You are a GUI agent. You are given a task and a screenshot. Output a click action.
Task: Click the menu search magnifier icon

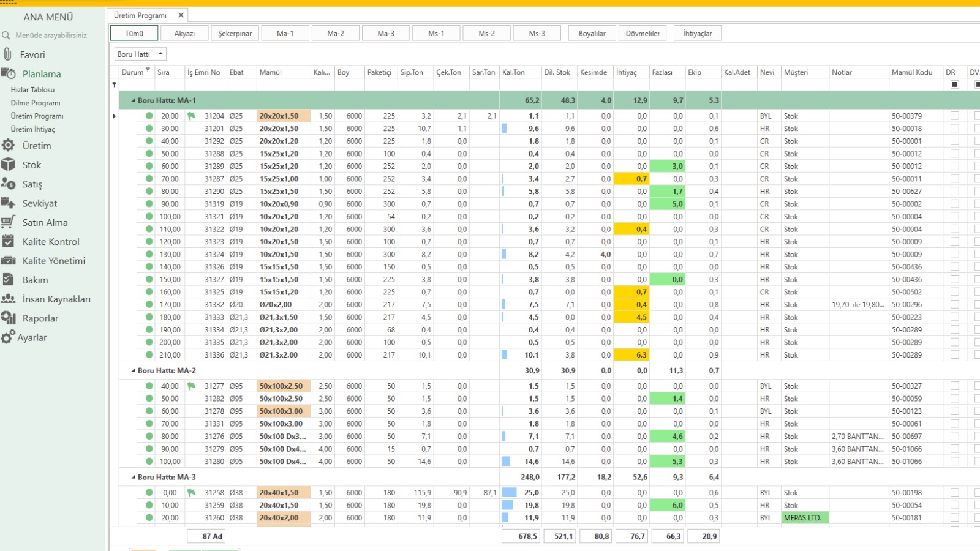(x=6, y=36)
